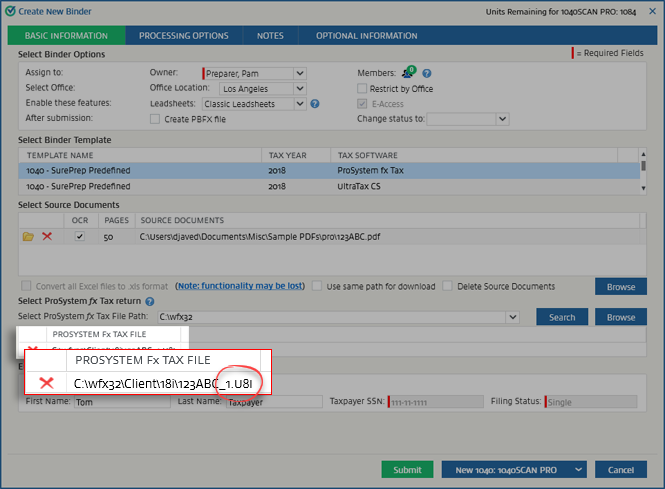The width and height of the screenshot is (665, 489).
Task: Uncheck the OCR checkbox for 123ABC.pdf
Action: click(80, 236)
